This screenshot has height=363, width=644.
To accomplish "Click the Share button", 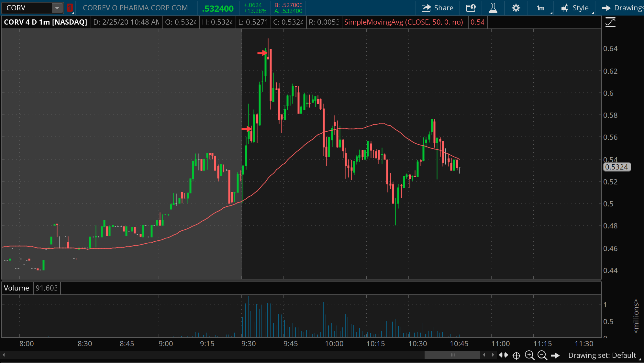I will point(437,8).
